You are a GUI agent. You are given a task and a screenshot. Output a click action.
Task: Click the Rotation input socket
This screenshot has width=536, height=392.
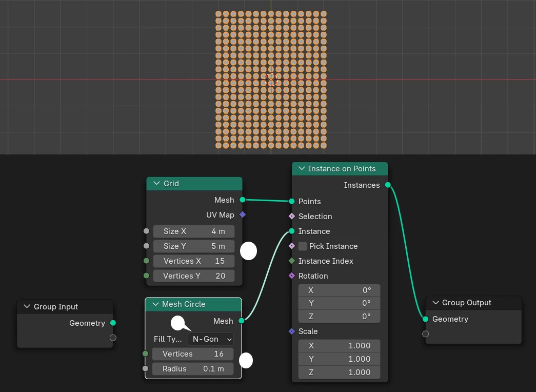click(291, 276)
